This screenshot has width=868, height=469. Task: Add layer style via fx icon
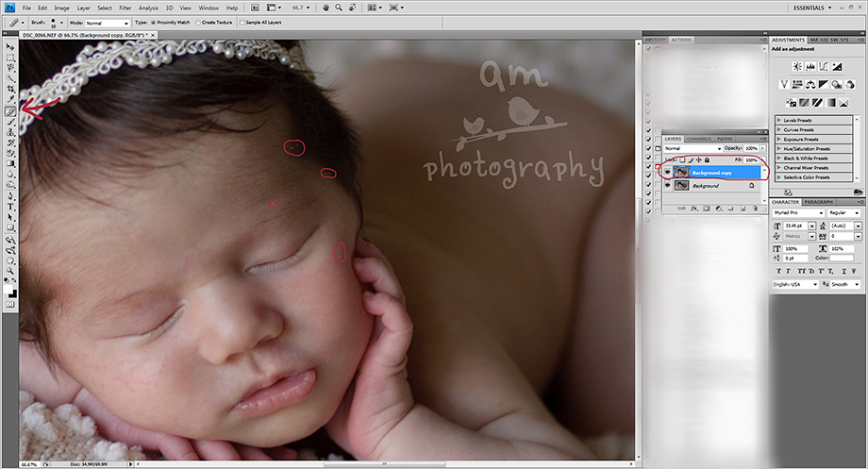pos(694,209)
